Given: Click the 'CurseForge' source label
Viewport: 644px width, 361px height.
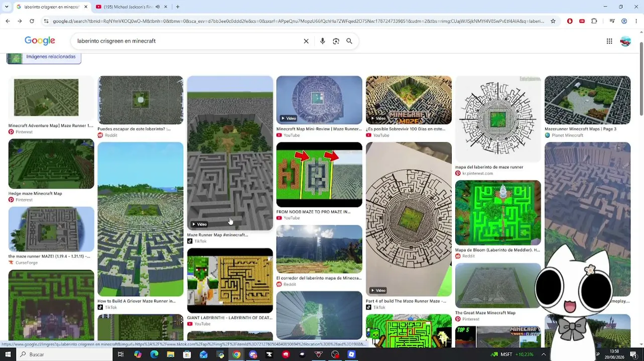Looking at the screenshot, I should (27, 263).
